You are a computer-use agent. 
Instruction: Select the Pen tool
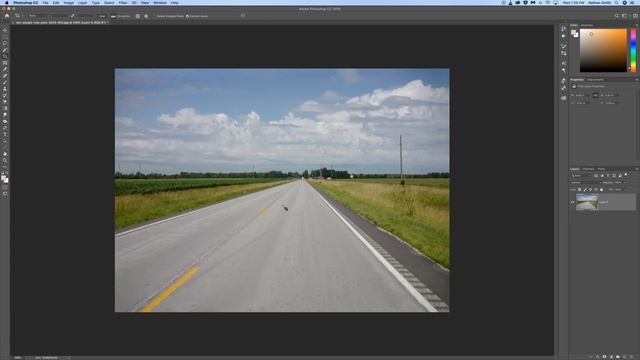[x=5, y=128]
